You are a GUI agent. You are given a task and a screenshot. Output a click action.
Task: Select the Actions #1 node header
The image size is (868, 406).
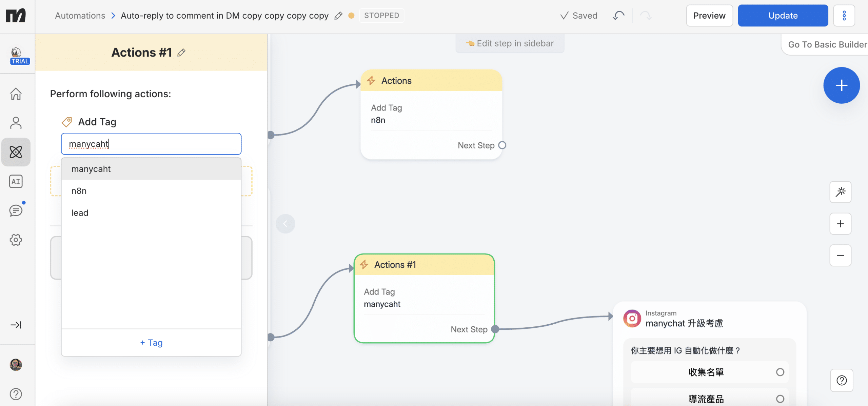click(424, 265)
